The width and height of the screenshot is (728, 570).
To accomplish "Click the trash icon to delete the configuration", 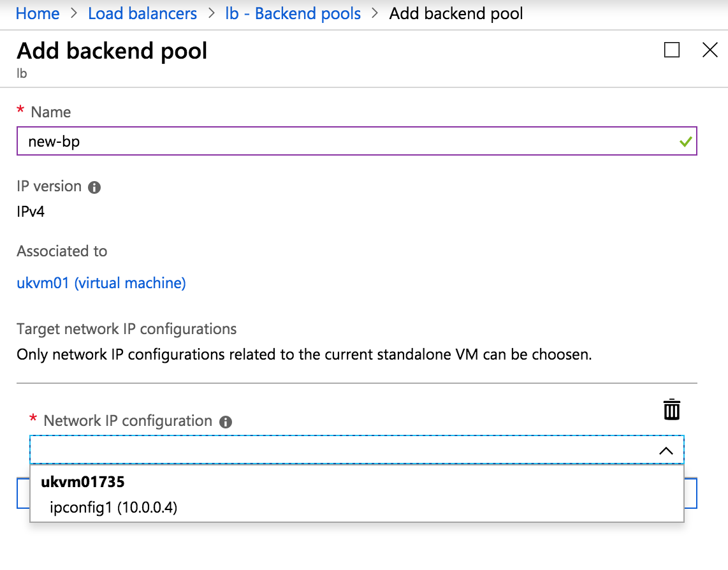I will coord(671,409).
